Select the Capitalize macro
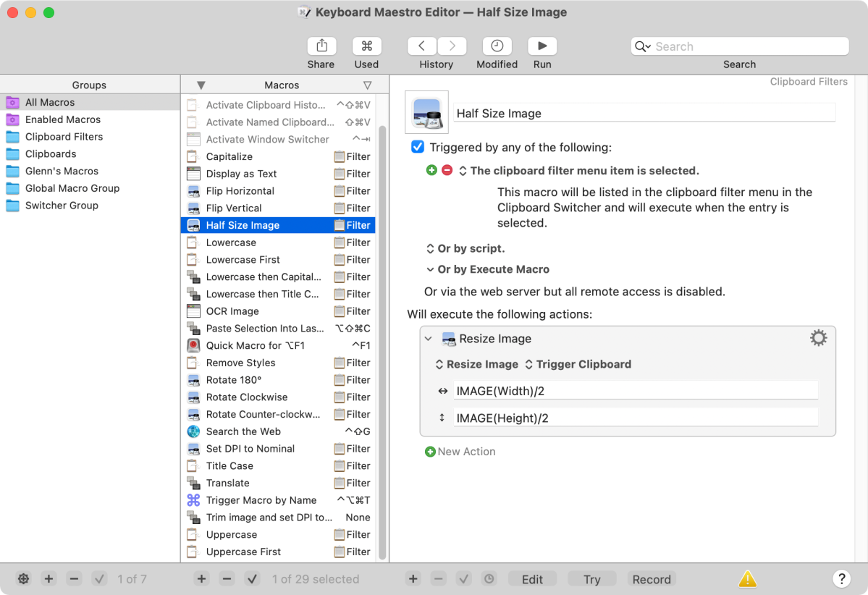Viewport: 868px width, 595px height. click(x=279, y=156)
